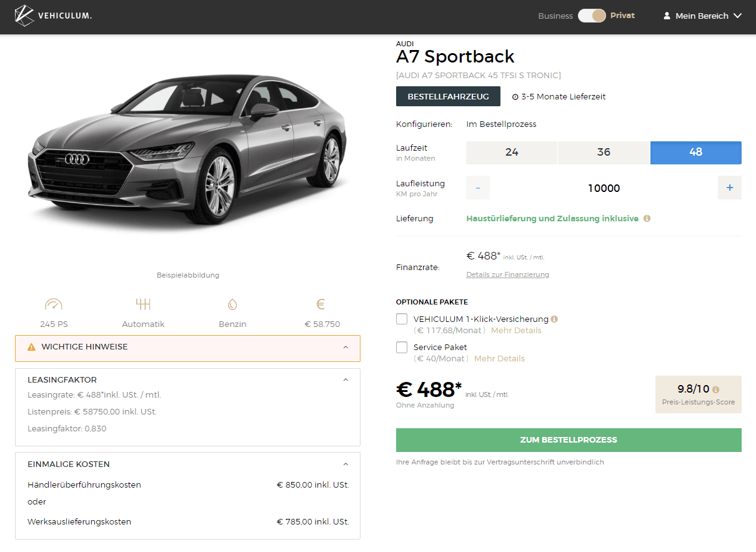Click the fuel drop icon above Benzin
Viewport: 756px width, 552px height.
click(x=232, y=304)
